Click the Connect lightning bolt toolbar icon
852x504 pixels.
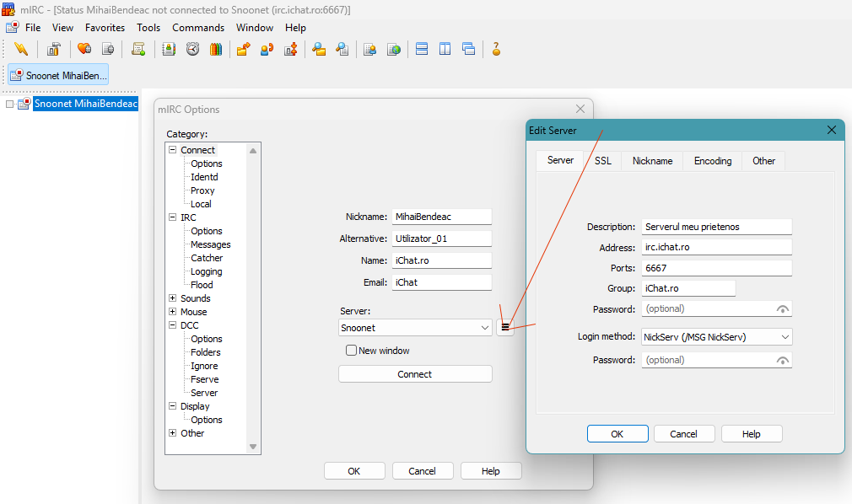20,49
